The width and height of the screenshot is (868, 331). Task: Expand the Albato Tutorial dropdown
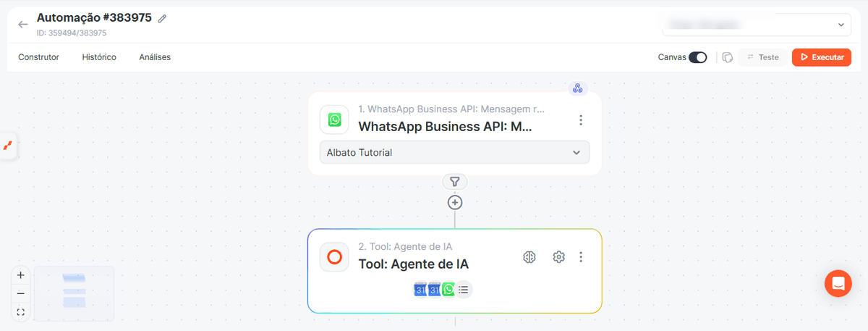(454, 153)
